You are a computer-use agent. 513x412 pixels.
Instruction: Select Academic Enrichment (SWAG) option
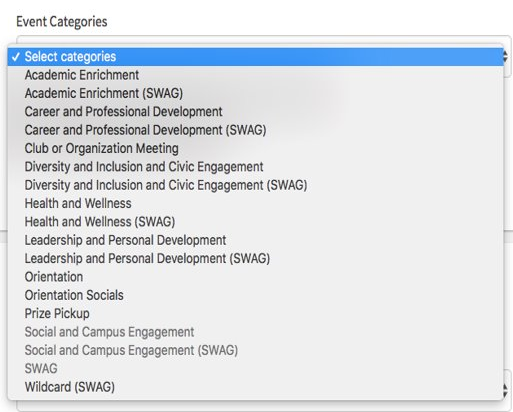[x=255, y=93]
